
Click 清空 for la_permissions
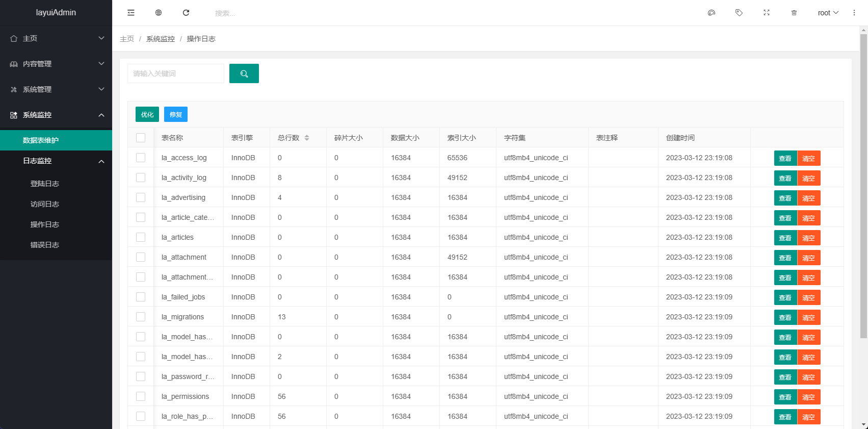coord(809,397)
